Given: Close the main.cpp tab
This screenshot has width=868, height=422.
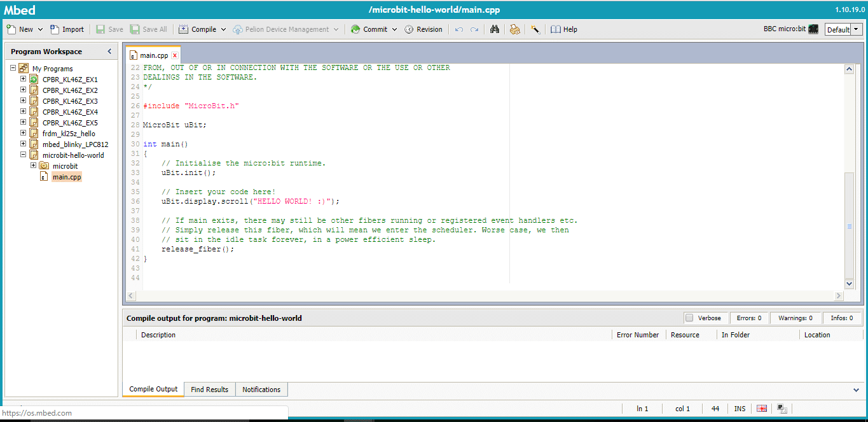Looking at the screenshot, I should click(x=175, y=55).
